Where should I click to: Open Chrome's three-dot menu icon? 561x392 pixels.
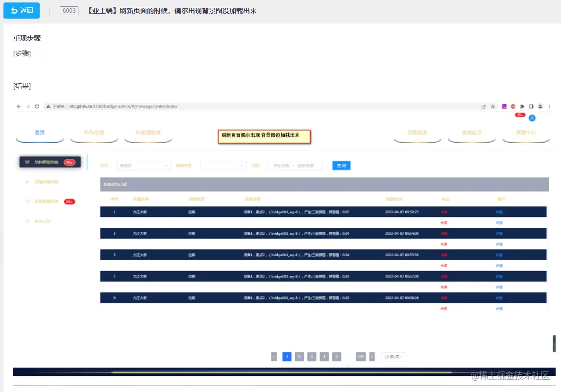point(549,106)
